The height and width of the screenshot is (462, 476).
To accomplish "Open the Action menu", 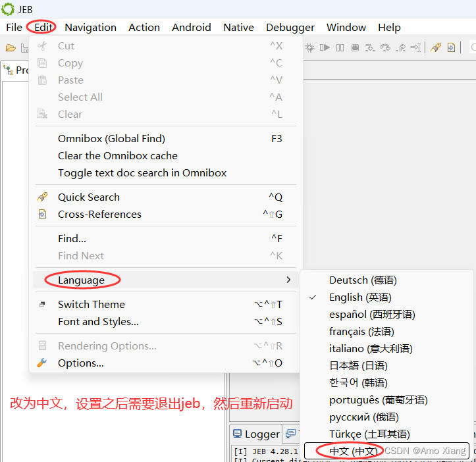I will click(x=144, y=28).
